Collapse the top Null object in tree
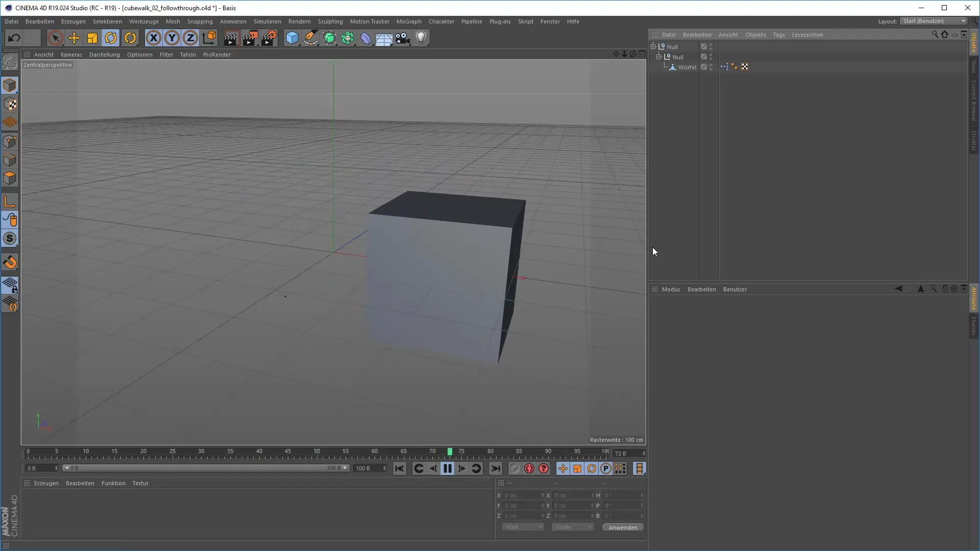This screenshot has width=980, height=551. (653, 46)
